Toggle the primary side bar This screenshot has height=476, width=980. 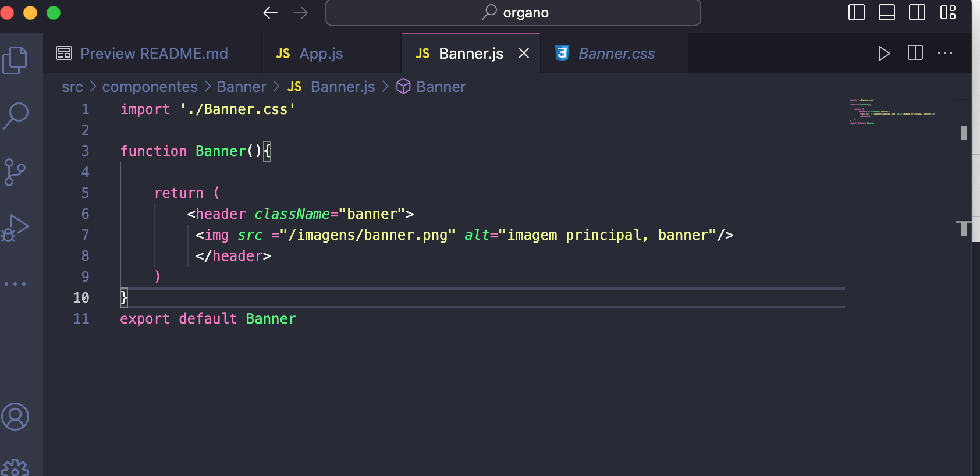pos(857,12)
